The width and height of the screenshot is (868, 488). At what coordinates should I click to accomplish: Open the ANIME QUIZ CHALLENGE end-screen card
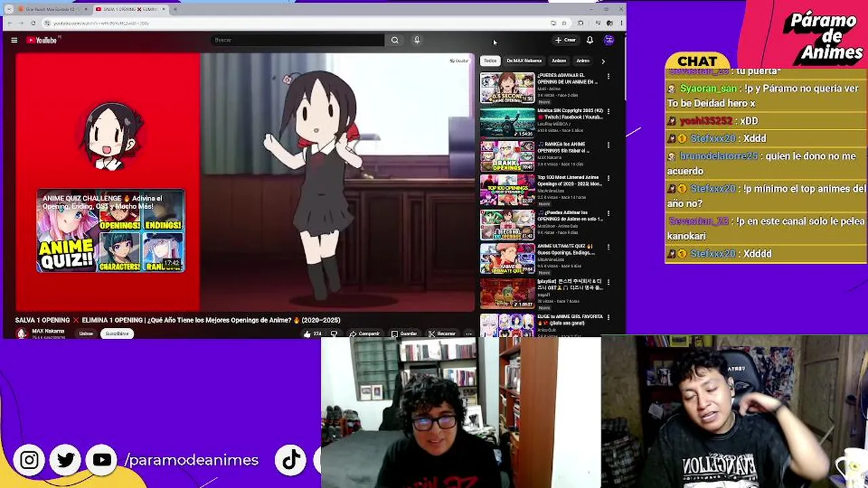tap(111, 231)
